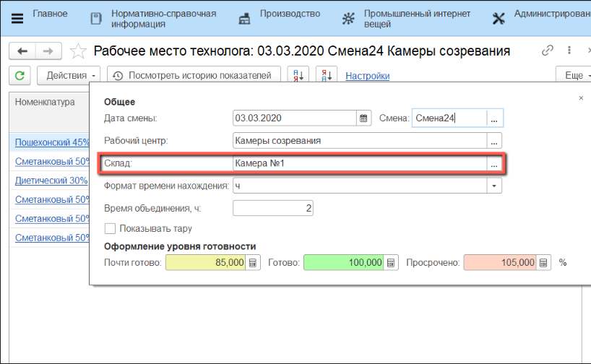Click the green Готово value field
591x364 pixels.
pyautogui.click(x=342, y=264)
